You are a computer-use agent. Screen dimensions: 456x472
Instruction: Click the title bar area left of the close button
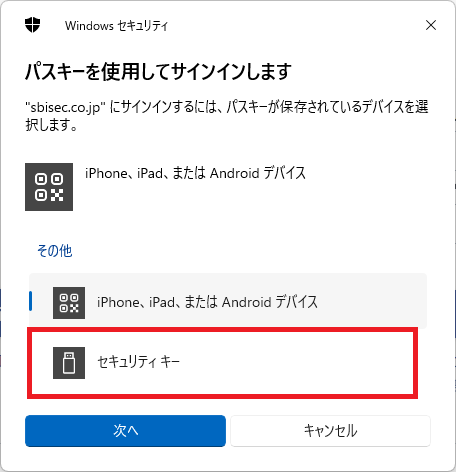click(293, 25)
